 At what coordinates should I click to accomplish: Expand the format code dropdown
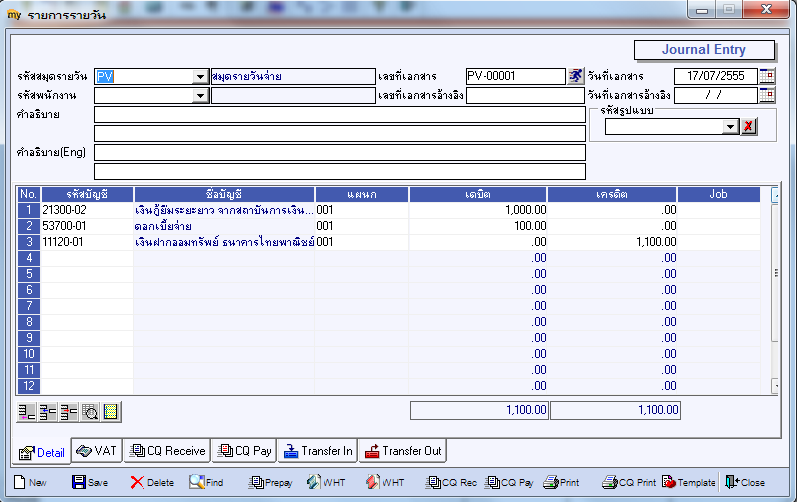pos(731,127)
